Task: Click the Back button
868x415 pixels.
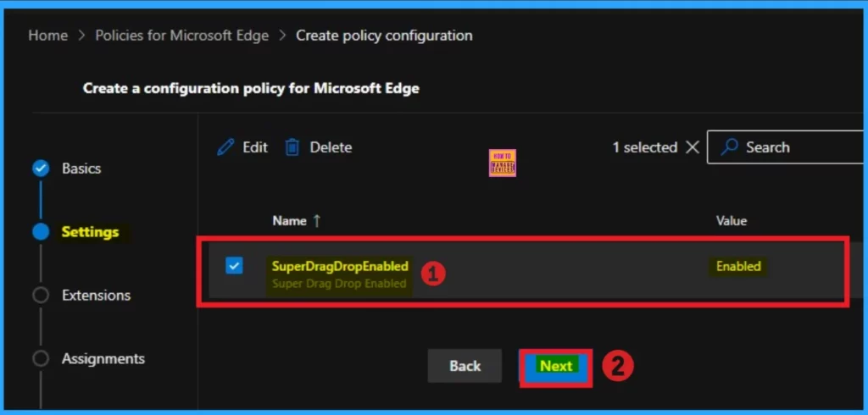Action: point(465,366)
